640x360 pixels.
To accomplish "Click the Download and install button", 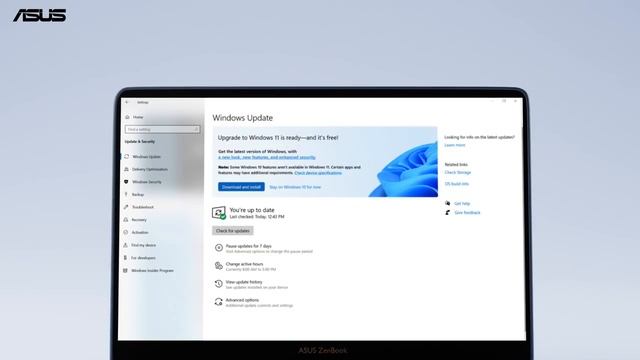I will pyautogui.click(x=241, y=187).
